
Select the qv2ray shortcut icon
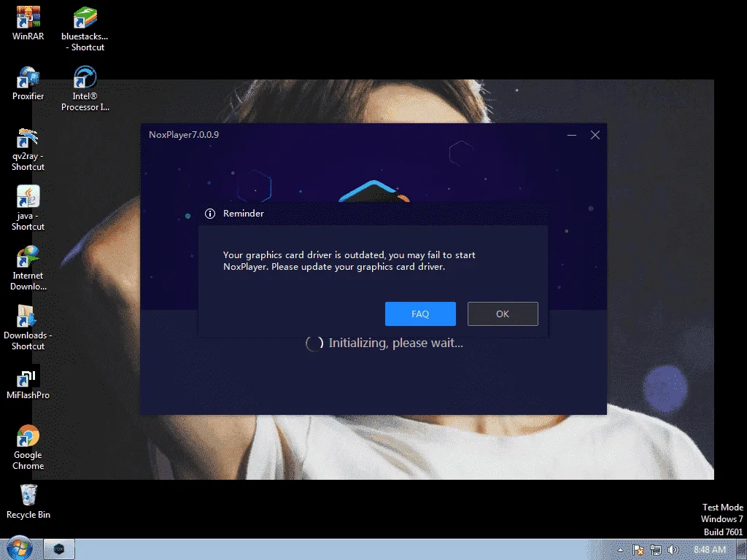28,149
